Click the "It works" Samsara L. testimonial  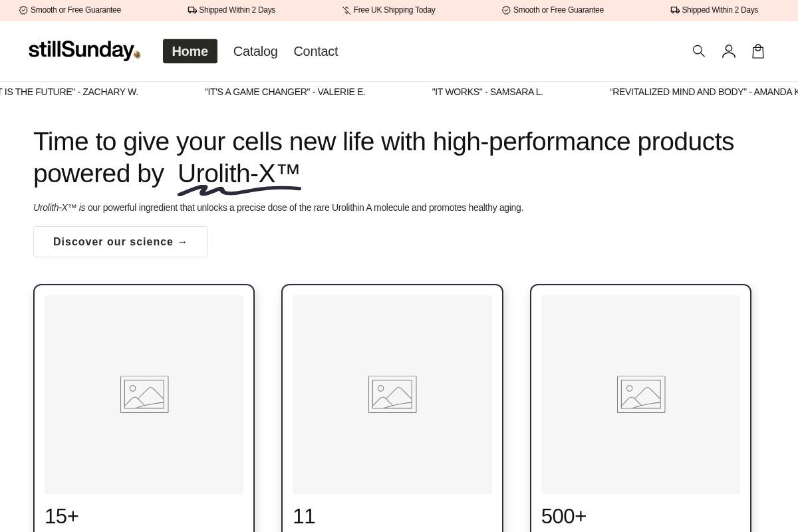487,92
